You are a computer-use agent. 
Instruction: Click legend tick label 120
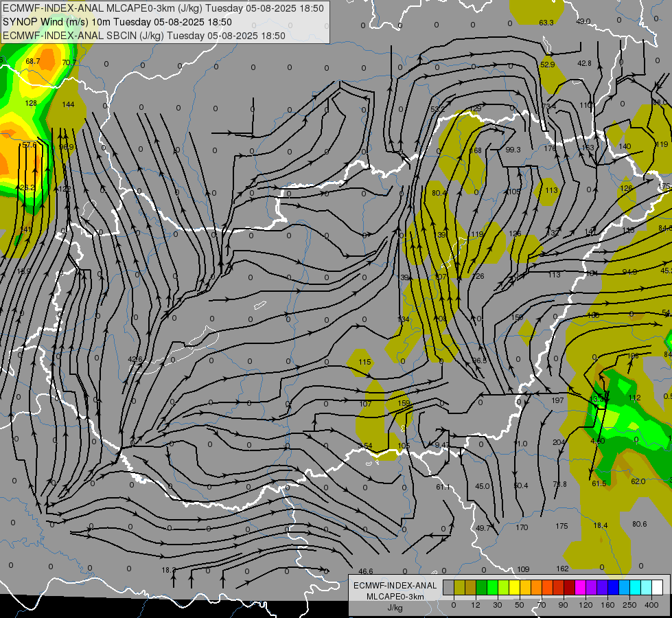click(586, 605)
